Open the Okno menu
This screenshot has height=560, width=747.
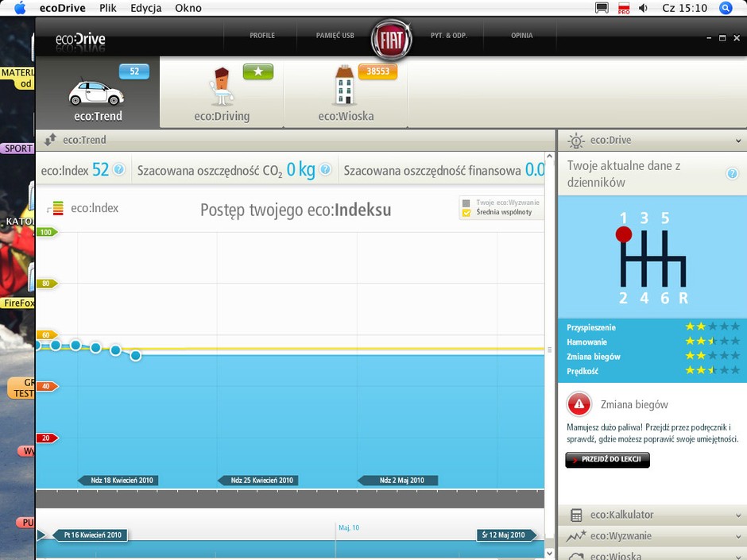[188, 8]
